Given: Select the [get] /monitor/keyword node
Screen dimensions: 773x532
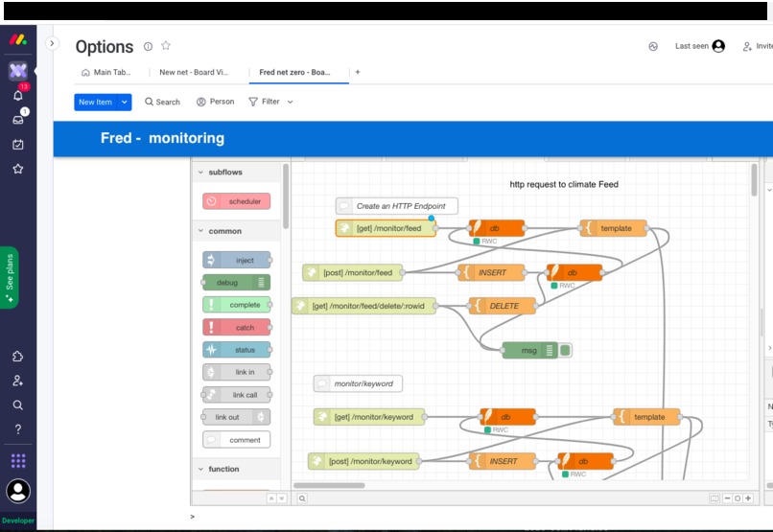Looking at the screenshot, I should coord(369,417).
